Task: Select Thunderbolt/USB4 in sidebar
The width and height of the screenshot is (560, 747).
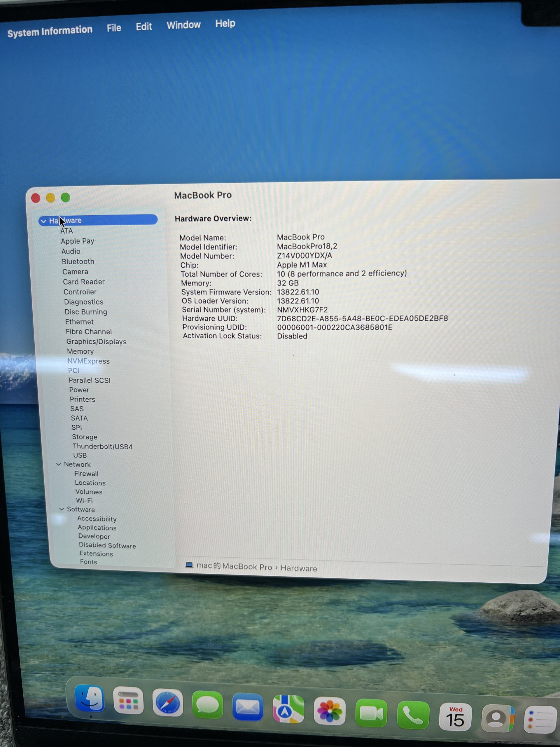Action: pos(102,446)
